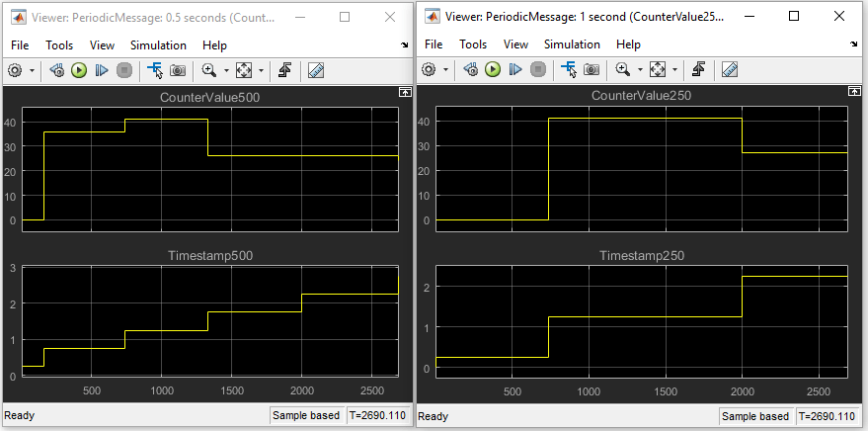Open View menu in 1 second viewer

click(x=515, y=44)
